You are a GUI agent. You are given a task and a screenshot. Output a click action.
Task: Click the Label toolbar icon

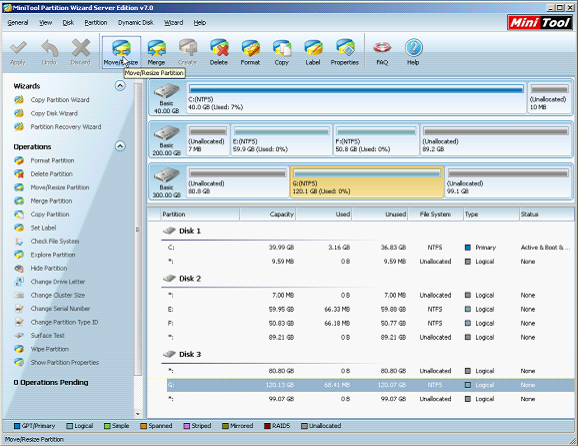pos(313,52)
